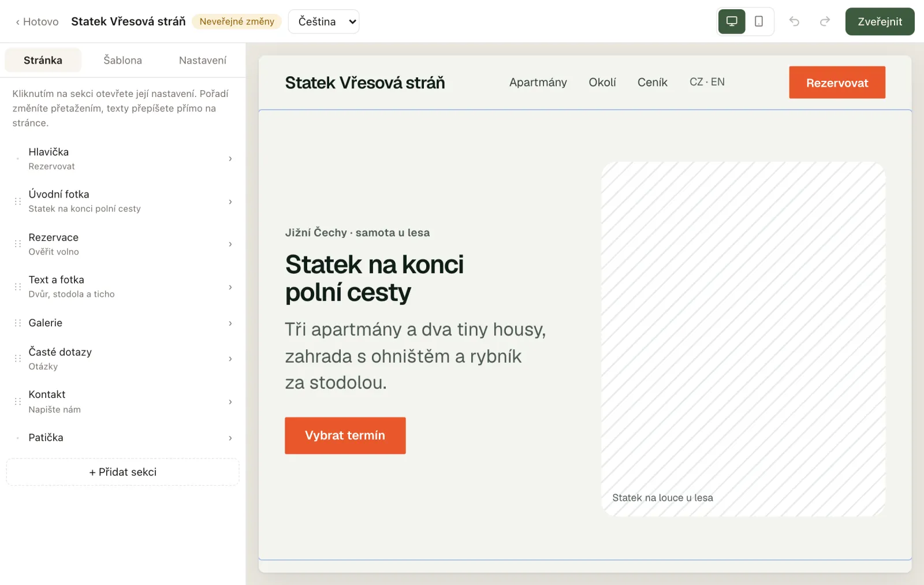
Task: Expand the Hlavička section chevron
Action: click(x=230, y=159)
